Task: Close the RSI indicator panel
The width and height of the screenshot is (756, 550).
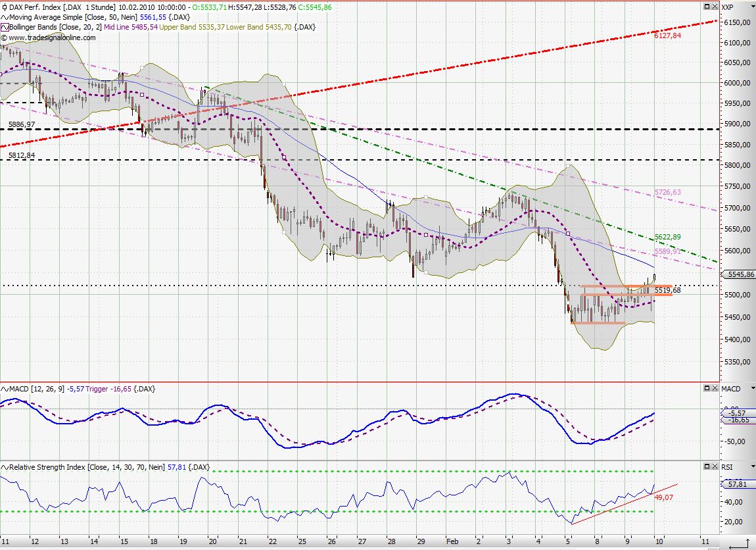Action: pos(715,466)
